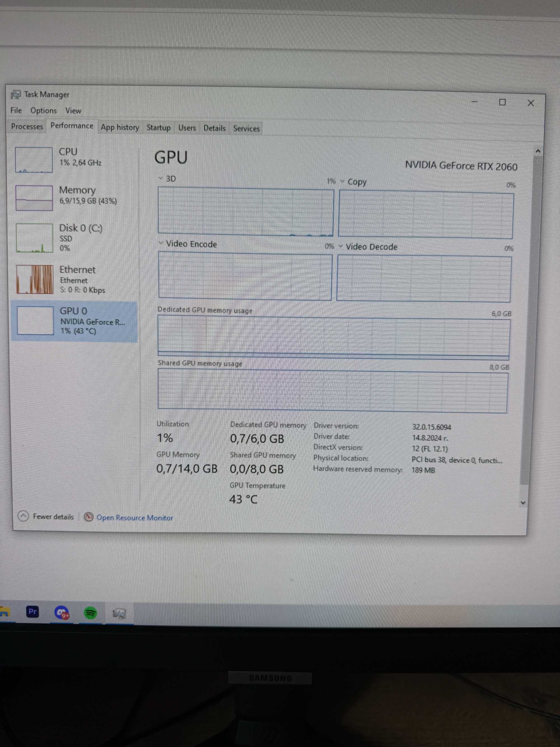Select the Performance tab
560x747 pixels.
[72, 126]
